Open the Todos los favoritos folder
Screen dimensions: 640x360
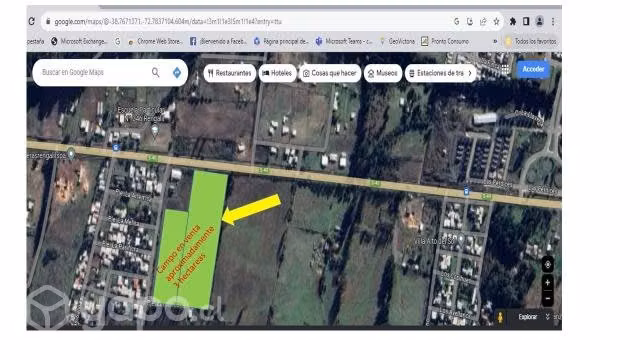pyautogui.click(x=530, y=41)
